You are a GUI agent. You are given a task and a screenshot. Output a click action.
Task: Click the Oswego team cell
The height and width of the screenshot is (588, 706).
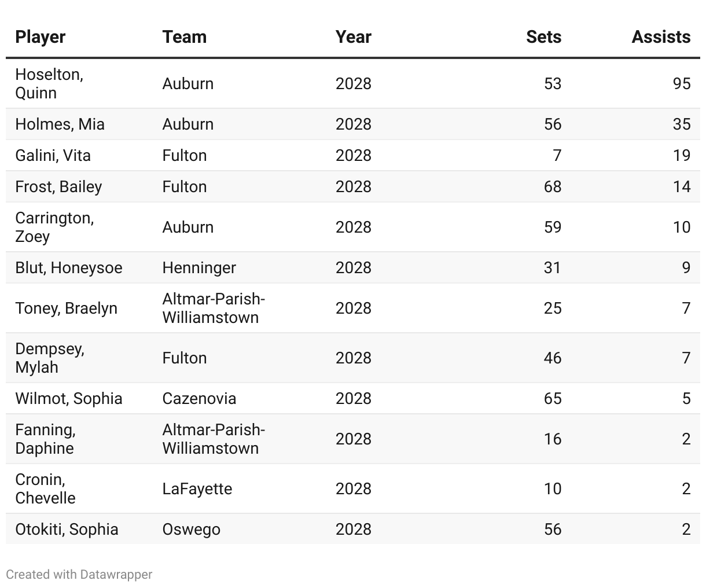pyautogui.click(x=191, y=529)
